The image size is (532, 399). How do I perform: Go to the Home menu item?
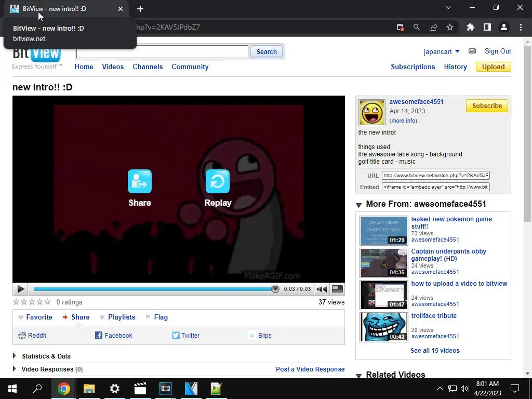click(x=84, y=67)
